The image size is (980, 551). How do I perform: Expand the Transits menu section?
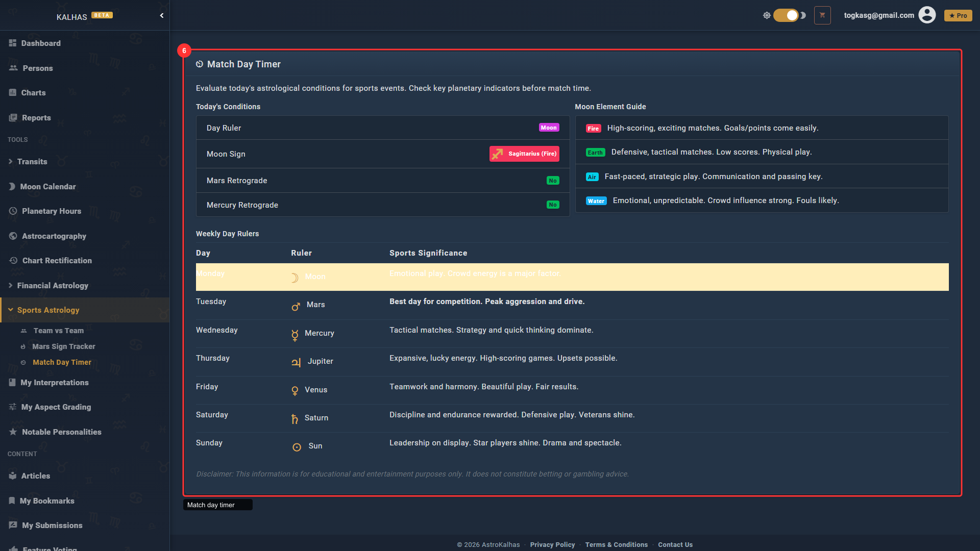pos(32,162)
